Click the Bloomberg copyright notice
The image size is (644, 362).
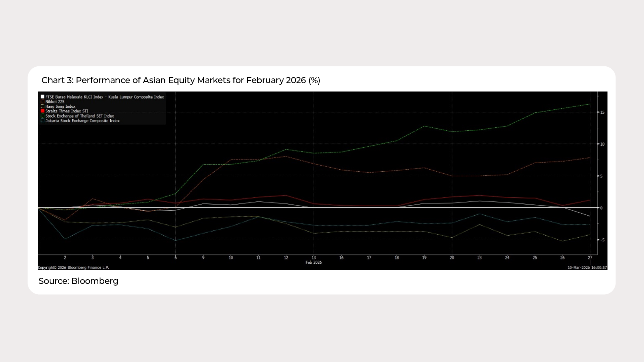pyautogui.click(x=73, y=267)
